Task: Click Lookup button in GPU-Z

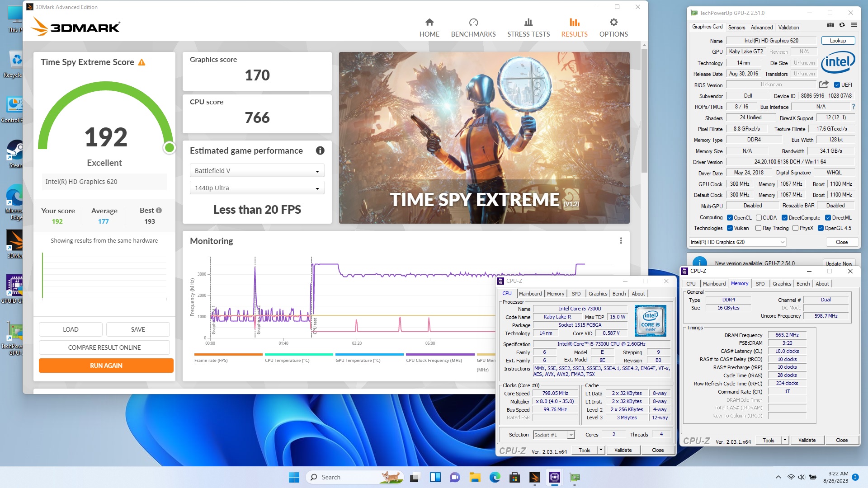Action: (x=838, y=41)
